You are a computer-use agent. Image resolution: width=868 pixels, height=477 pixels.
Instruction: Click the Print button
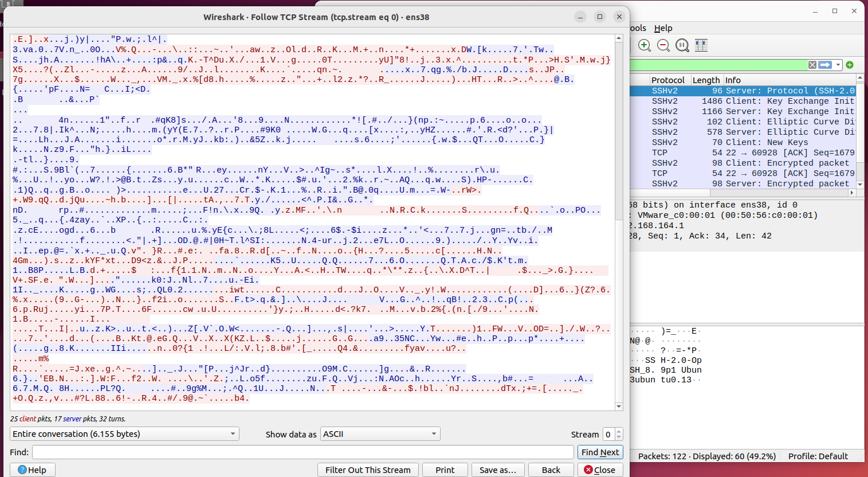pyautogui.click(x=445, y=470)
